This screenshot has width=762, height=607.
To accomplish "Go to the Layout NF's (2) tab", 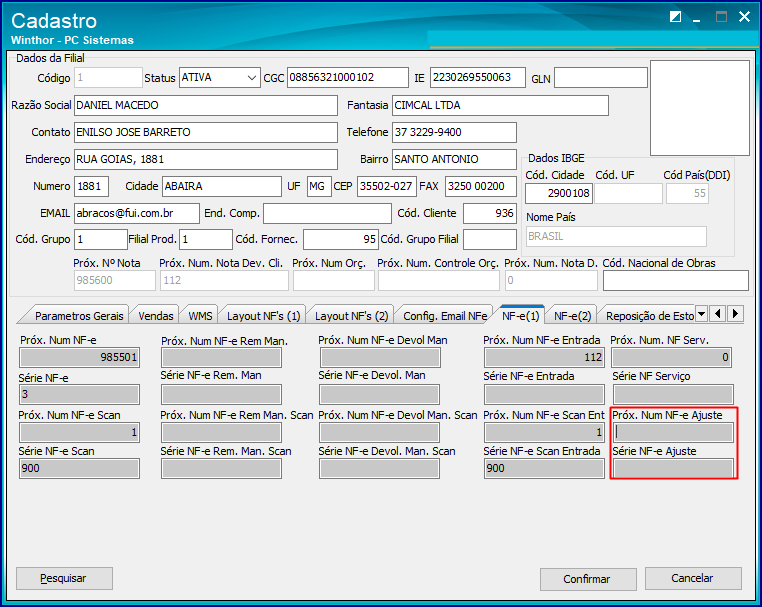I will tap(351, 316).
